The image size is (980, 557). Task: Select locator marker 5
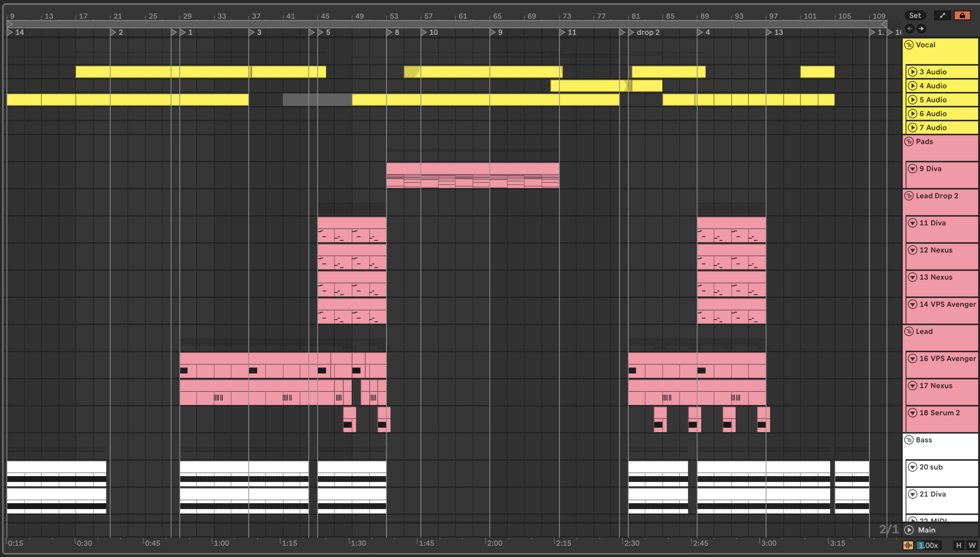coord(324,33)
